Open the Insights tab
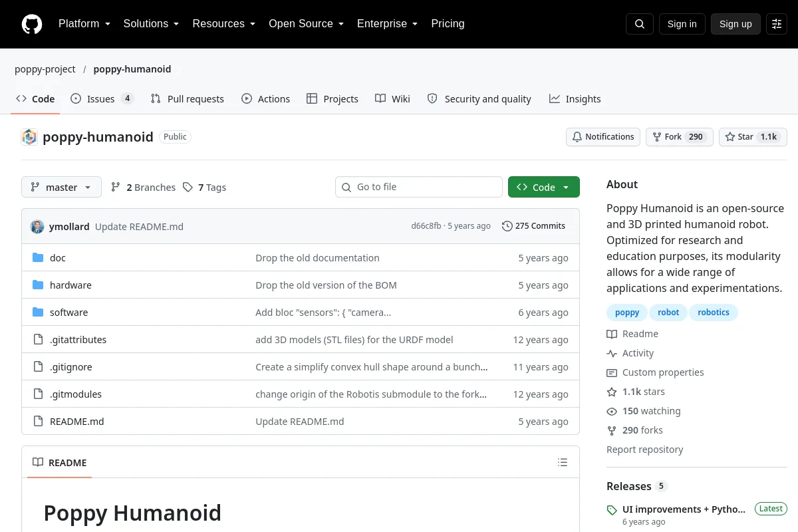The height and width of the screenshot is (532, 798). coord(575,99)
